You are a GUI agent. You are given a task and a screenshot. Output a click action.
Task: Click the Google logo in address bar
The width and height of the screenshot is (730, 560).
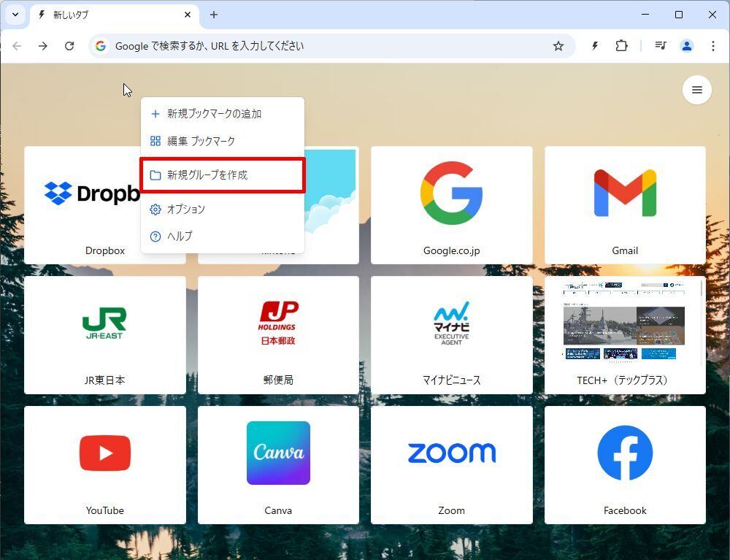101,45
